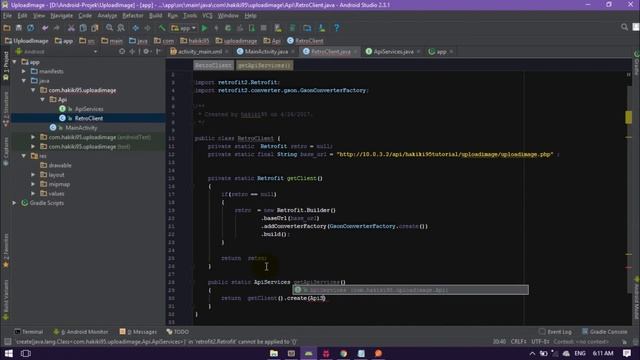Click the Cut scissors icon
The height and width of the screenshot is (360, 640).
click(71, 28)
